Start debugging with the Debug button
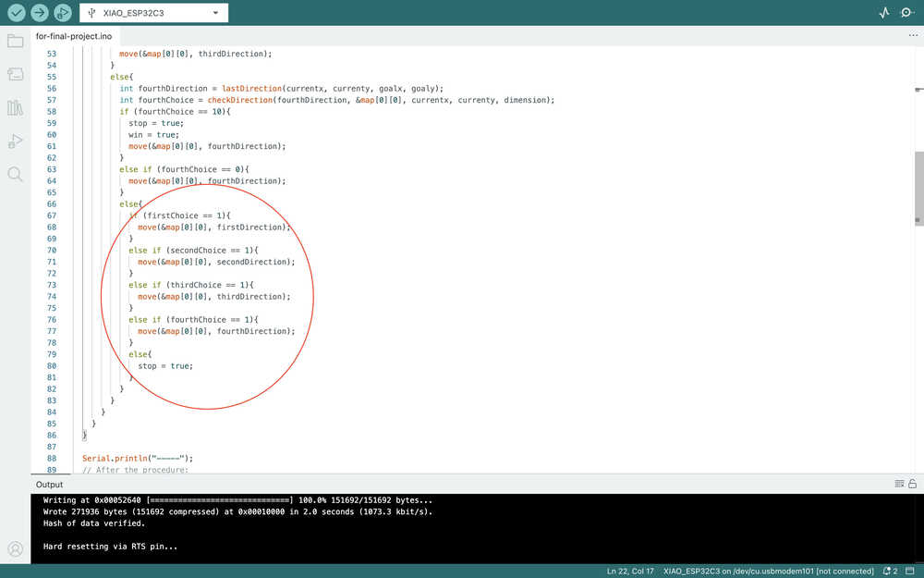Screen dimensions: 924x578 pos(63,12)
